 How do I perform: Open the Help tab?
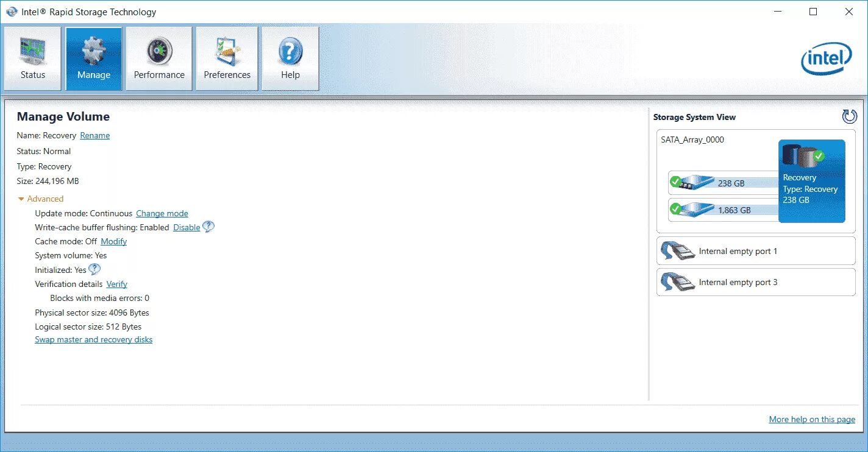pyautogui.click(x=290, y=58)
